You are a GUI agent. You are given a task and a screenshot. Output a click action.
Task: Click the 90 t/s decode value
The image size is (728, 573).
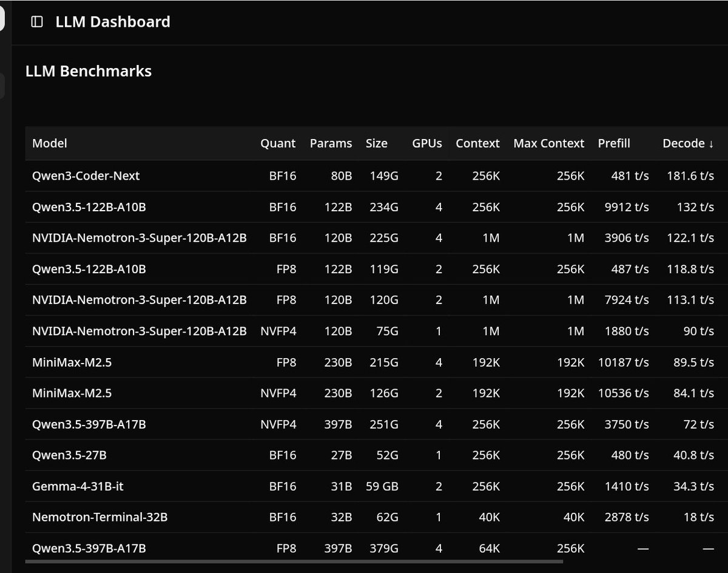(x=699, y=331)
